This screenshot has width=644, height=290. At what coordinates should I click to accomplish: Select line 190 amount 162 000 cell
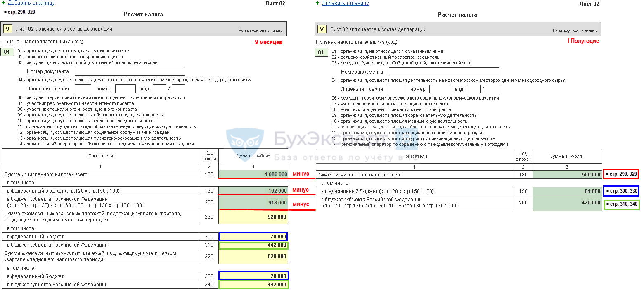(253, 191)
